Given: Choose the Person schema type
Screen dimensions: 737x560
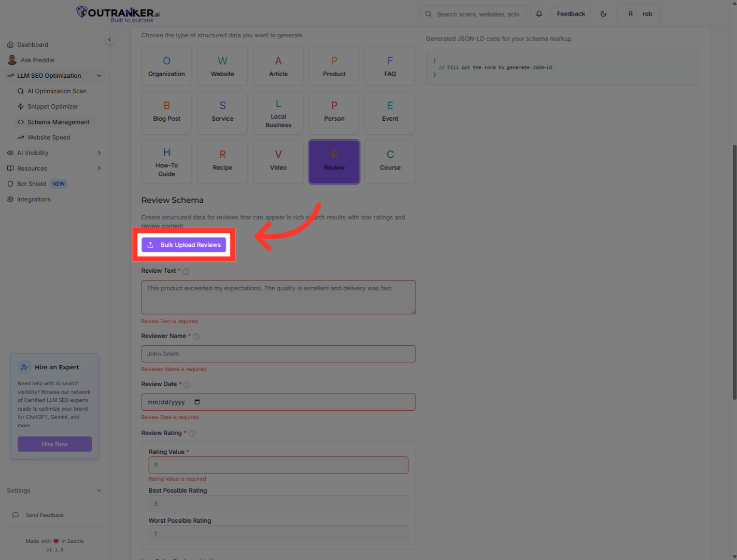Looking at the screenshot, I should click(334, 113).
